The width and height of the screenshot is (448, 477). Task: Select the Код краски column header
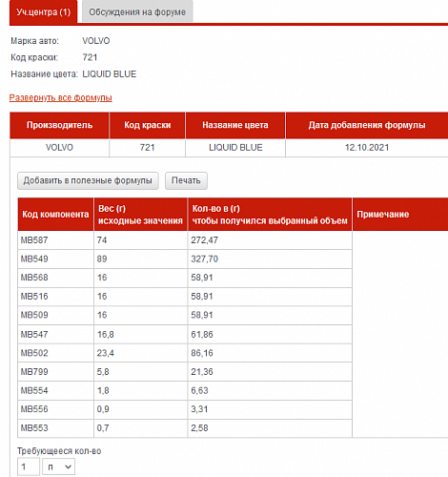pos(148,125)
